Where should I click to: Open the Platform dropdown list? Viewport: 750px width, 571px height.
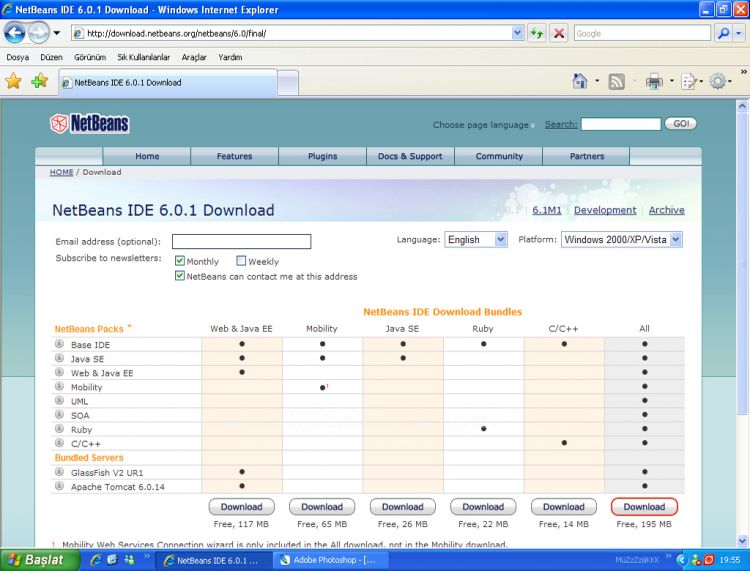click(622, 239)
